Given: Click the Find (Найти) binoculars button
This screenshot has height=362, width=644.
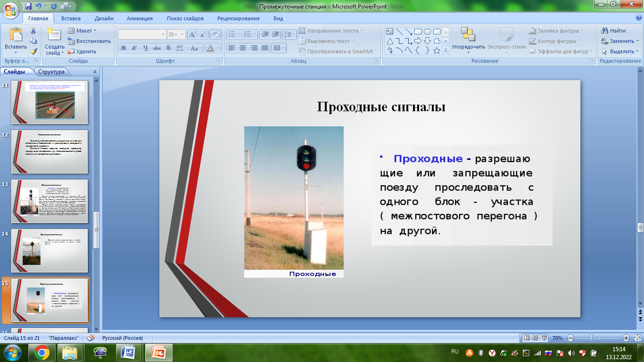Looking at the screenshot, I should click(x=614, y=31).
